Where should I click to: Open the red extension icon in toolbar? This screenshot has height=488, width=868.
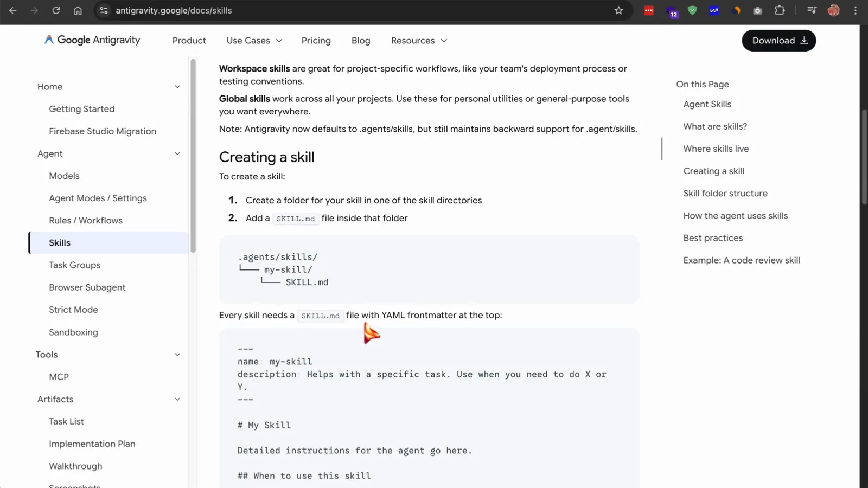pyautogui.click(x=649, y=10)
